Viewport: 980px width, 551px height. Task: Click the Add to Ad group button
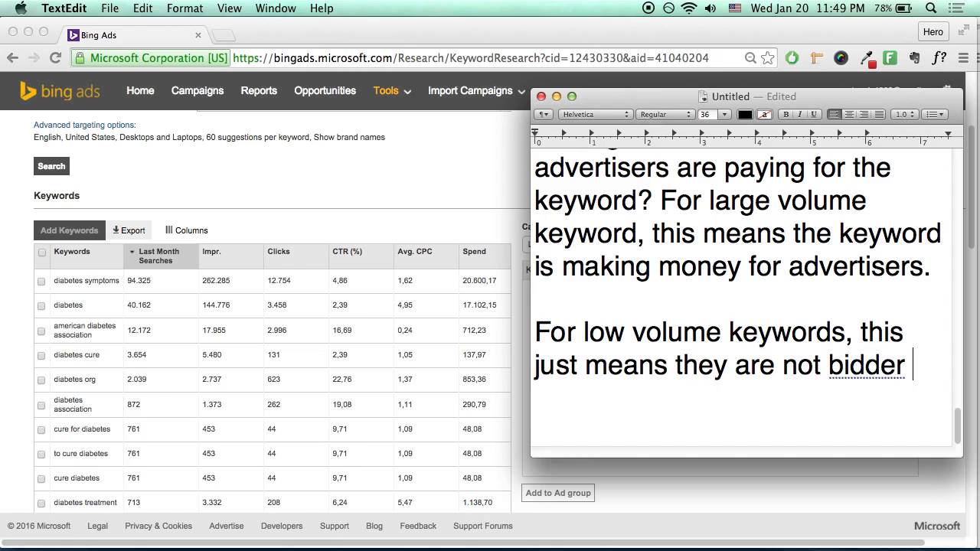(558, 493)
